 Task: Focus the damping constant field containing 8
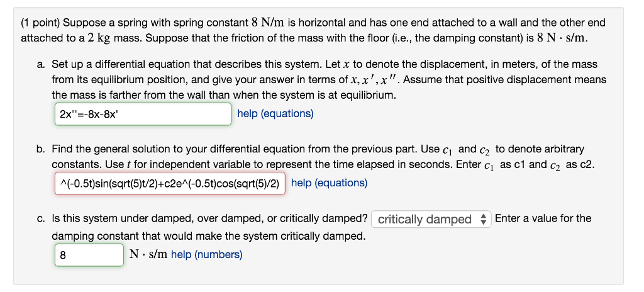(x=89, y=255)
